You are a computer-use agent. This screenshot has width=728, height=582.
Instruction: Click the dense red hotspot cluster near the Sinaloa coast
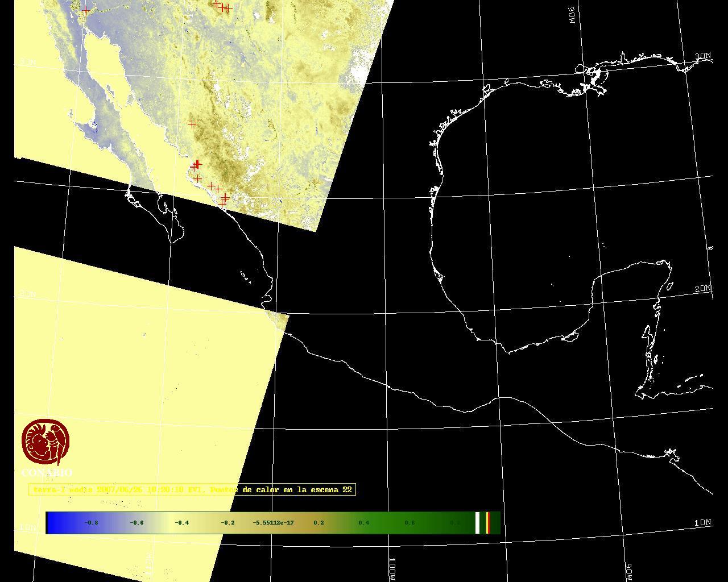click(x=196, y=165)
